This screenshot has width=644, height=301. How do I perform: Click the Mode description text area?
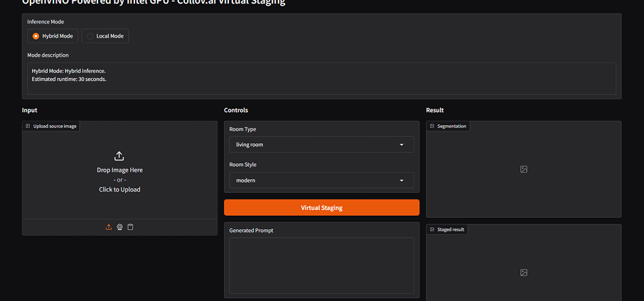322,78
